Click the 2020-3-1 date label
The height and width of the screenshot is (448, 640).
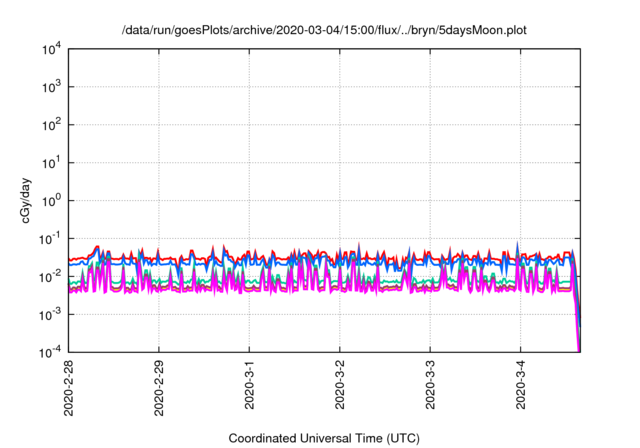click(x=249, y=384)
